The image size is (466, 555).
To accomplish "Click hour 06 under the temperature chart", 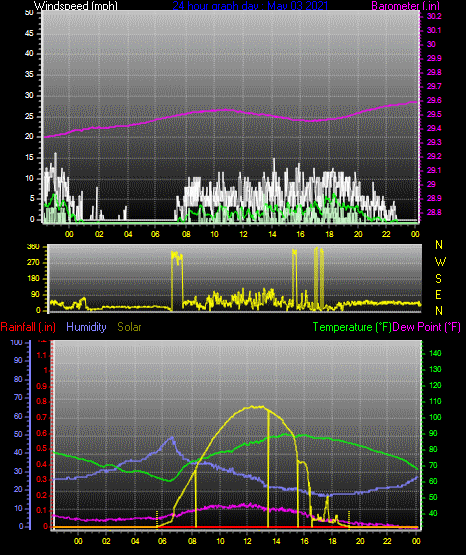I will (162, 541).
